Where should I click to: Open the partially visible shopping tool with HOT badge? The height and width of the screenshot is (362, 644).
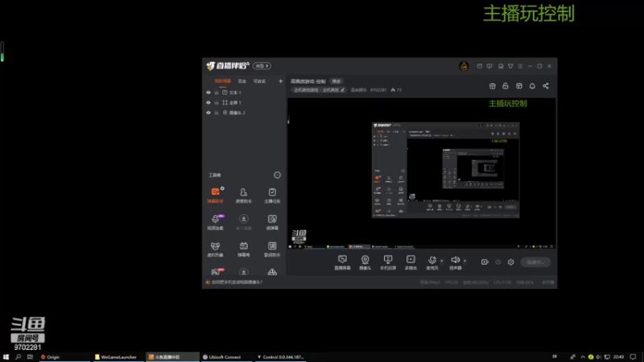point(217,272)
